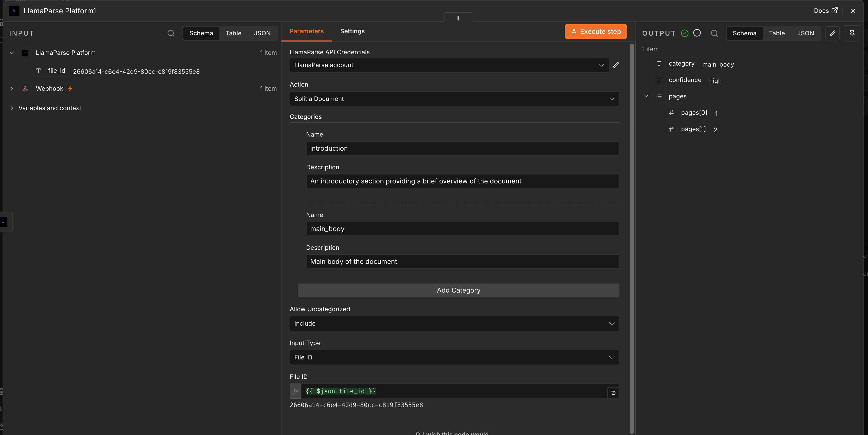Viewport: 868px width, 435px height.
Task: Pin the output data
Action: pyautogui.click(x=852, y=33)
